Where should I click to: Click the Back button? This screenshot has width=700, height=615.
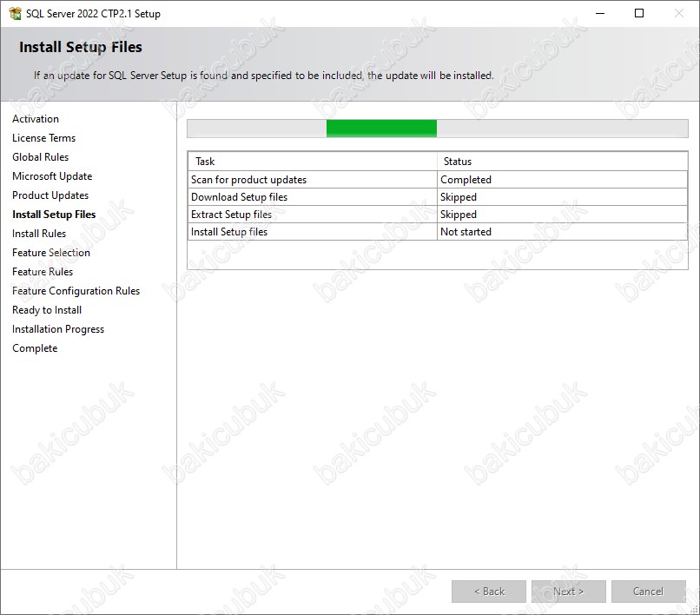[x=489, y=592]
